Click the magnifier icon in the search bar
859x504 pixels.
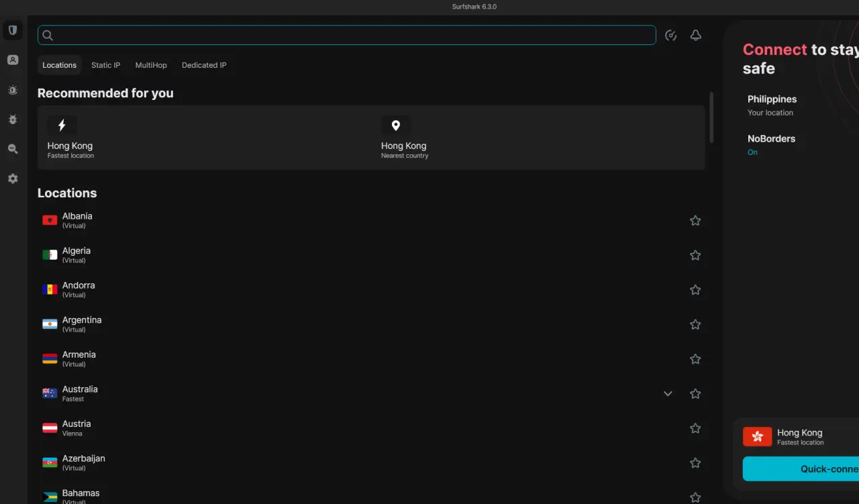coord(48,36)
